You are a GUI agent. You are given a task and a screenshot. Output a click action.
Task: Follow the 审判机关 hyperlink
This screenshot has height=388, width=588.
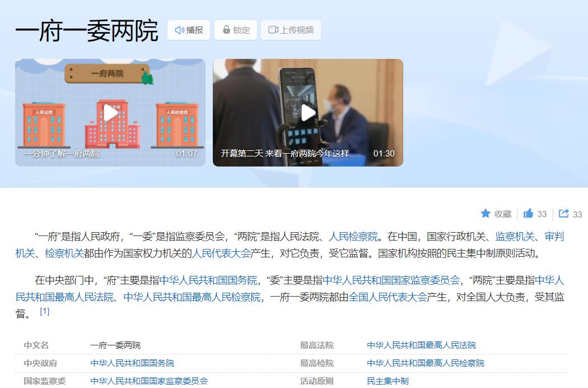554,237
